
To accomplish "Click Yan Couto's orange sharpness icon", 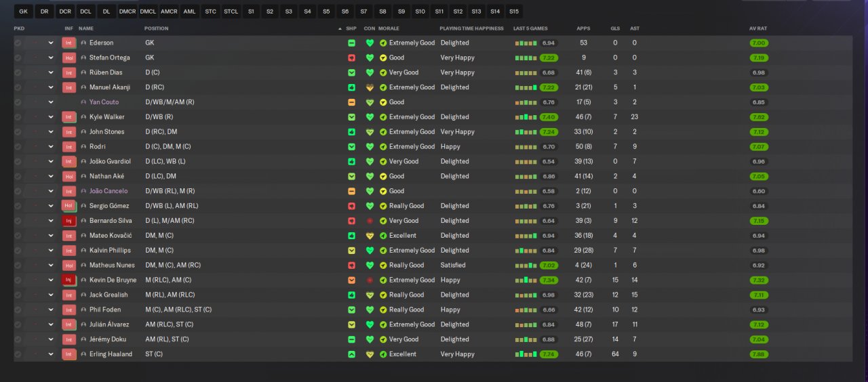I will pyautogui.click(x=351, y=102).
